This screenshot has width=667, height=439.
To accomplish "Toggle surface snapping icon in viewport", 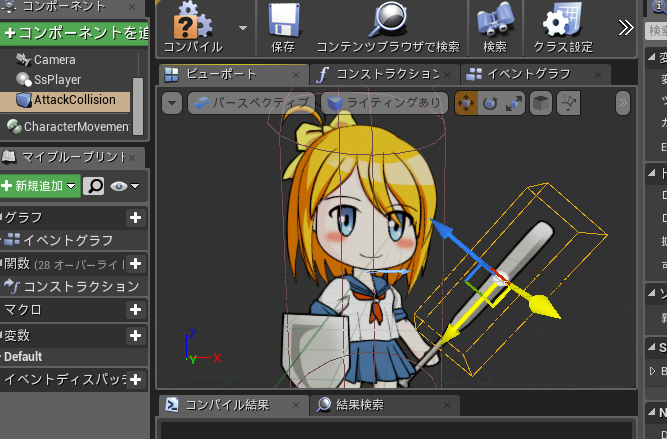I will click(x=569, y=103).
